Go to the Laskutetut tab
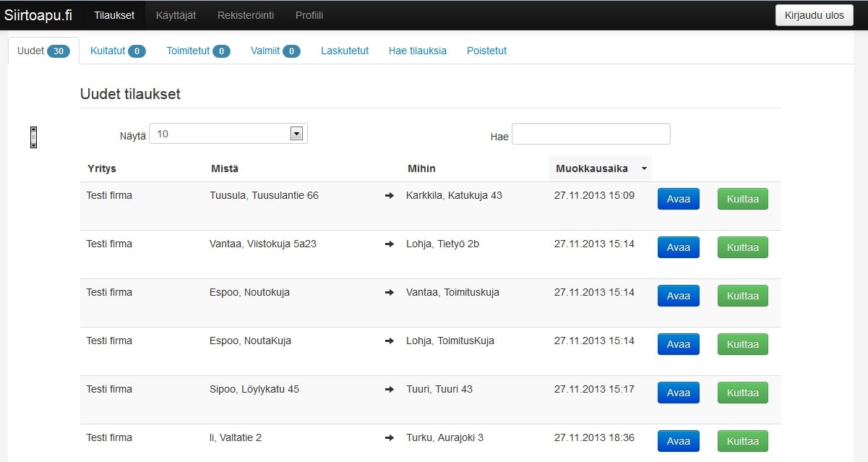868x462 pixels. [345, 51]
